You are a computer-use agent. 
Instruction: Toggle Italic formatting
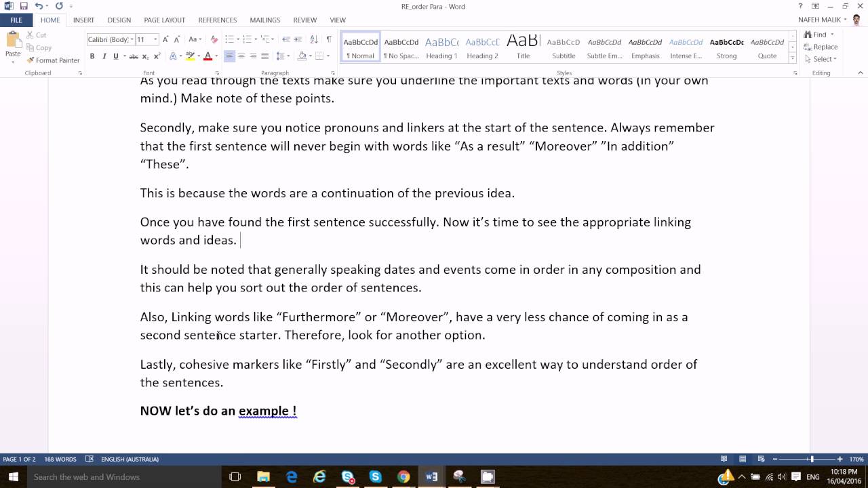(x=104, y=56)
